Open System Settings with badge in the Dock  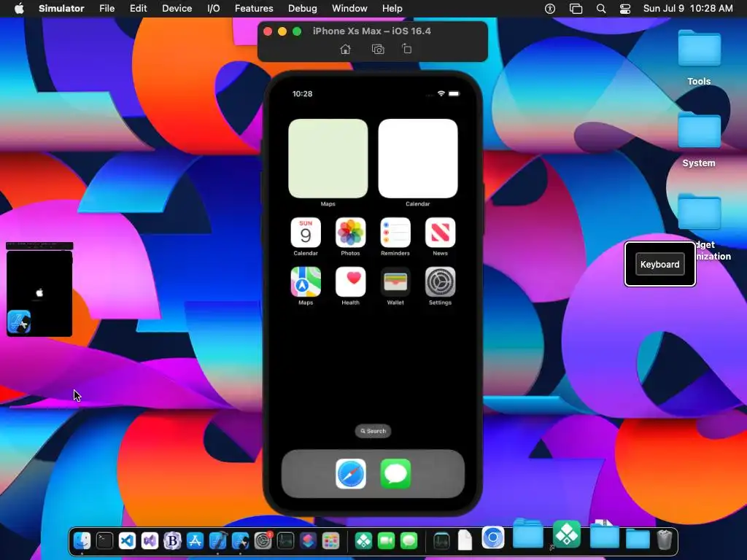263,540
